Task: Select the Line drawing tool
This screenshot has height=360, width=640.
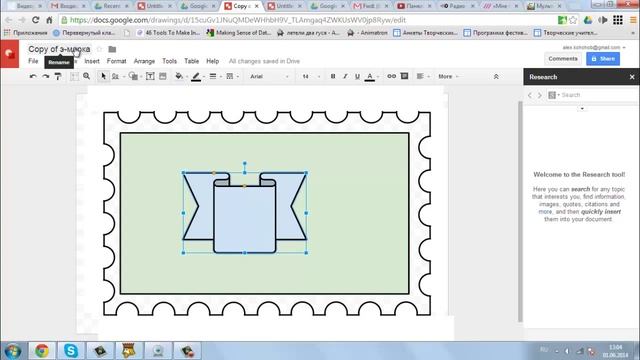Action: 116,76
